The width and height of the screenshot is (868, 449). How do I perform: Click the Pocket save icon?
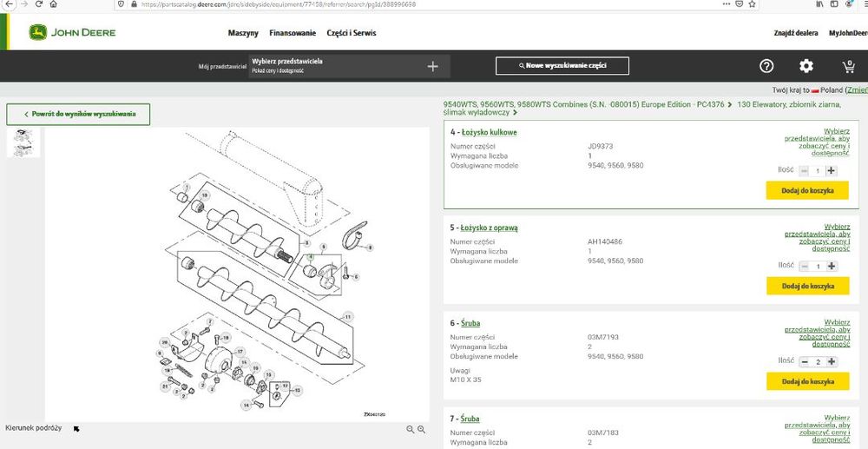(739, 3)
